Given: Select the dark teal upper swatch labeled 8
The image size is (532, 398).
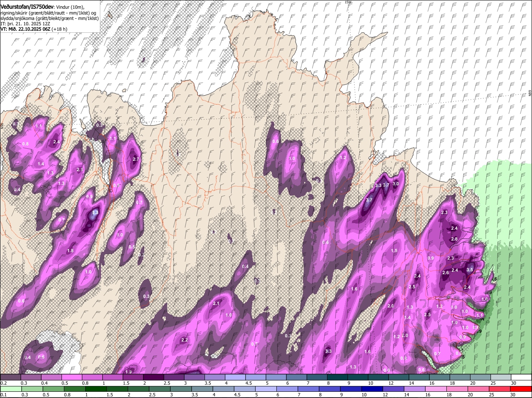Looking at the screenshot, I should (x=337, y=377).
